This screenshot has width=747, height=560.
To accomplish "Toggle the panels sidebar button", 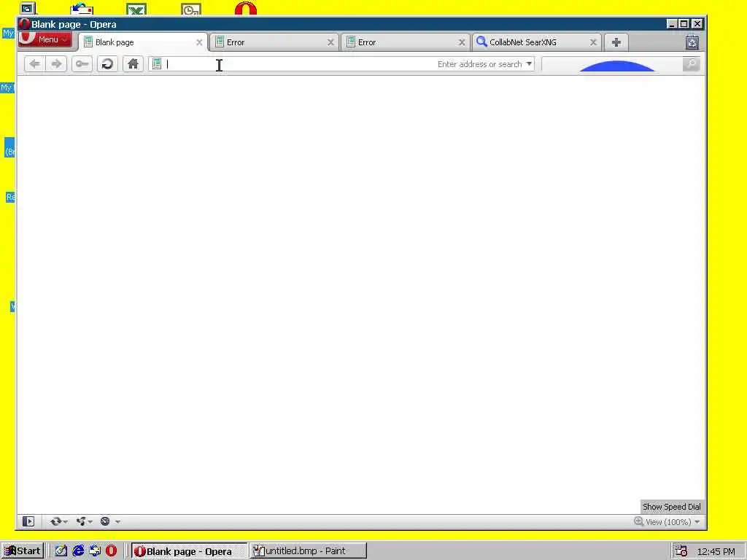I will 28,521.
